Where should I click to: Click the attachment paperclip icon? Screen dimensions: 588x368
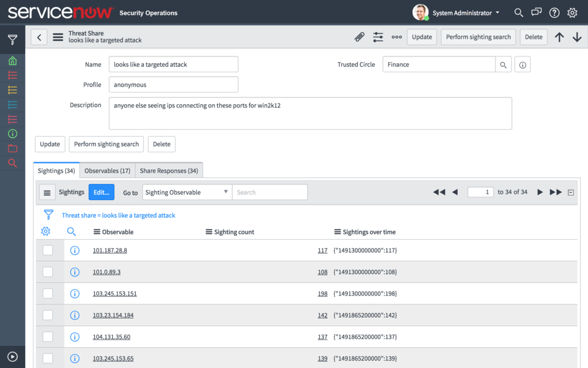click(359, 37)
